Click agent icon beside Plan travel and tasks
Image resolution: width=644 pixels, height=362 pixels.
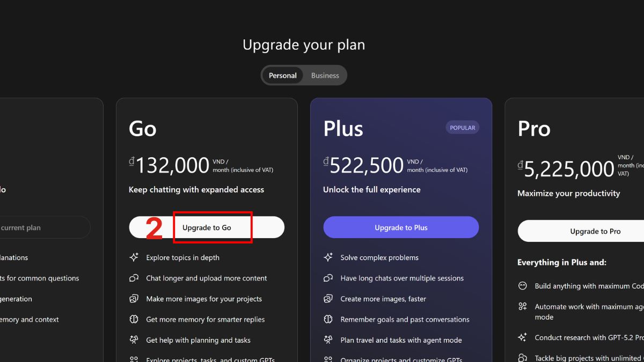(328, 340)
